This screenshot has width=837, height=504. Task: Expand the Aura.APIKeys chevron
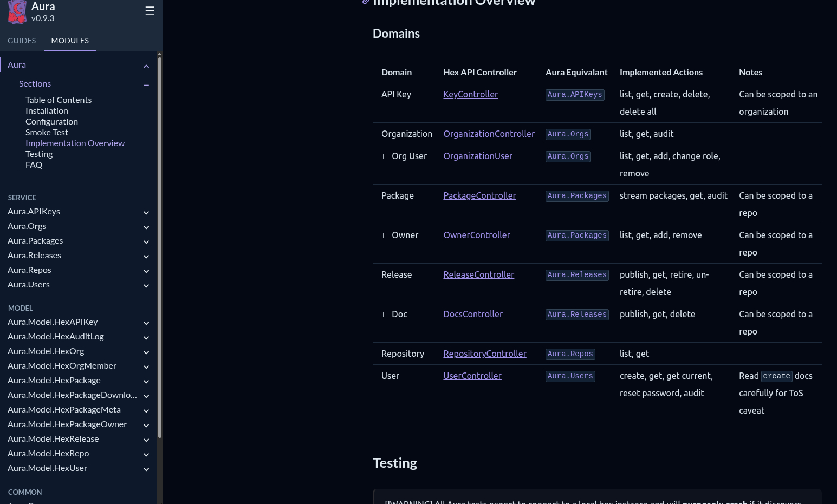click(146, 213)
